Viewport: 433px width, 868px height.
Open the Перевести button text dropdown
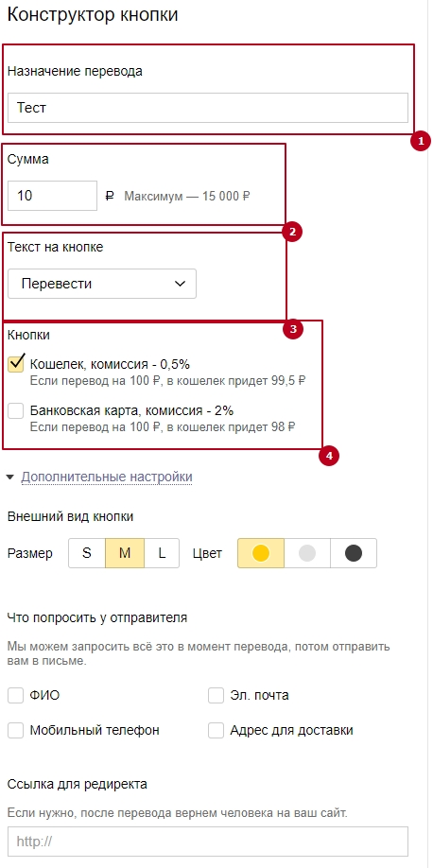point(102,284)
